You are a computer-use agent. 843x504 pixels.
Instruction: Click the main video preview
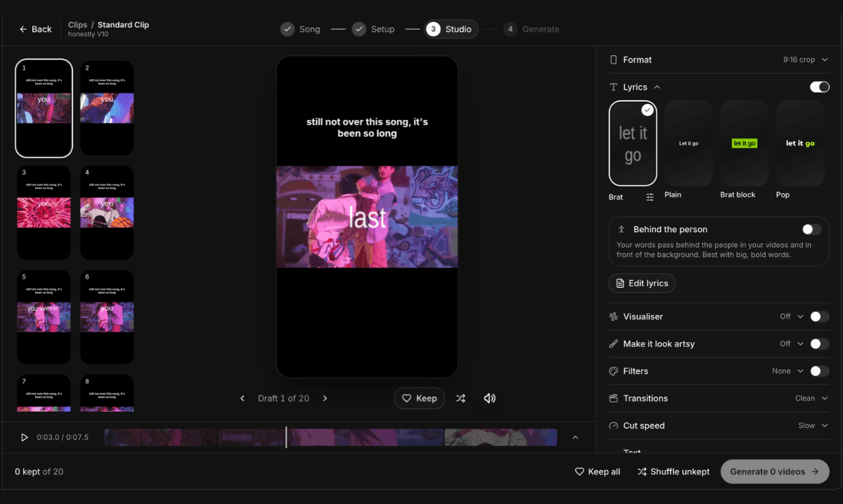click(x=367, y=217)
